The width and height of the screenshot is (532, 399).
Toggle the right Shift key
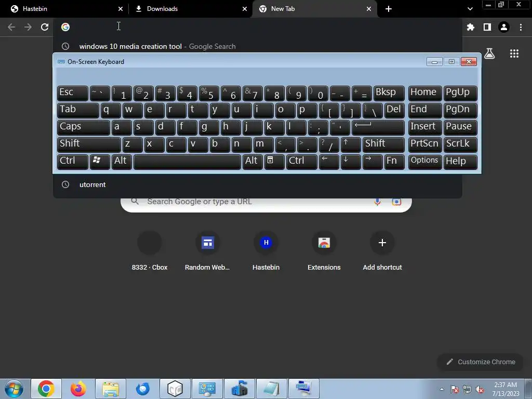[x=383, y=144]
